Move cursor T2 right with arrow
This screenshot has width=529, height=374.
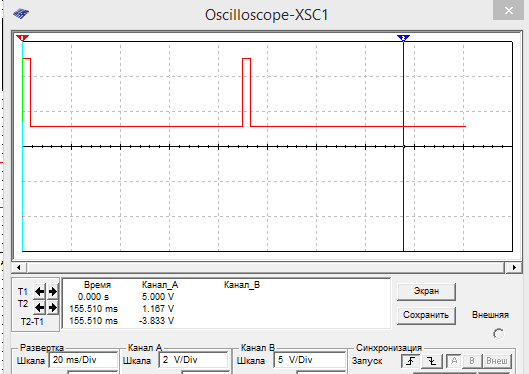click(x=53, y=307)
